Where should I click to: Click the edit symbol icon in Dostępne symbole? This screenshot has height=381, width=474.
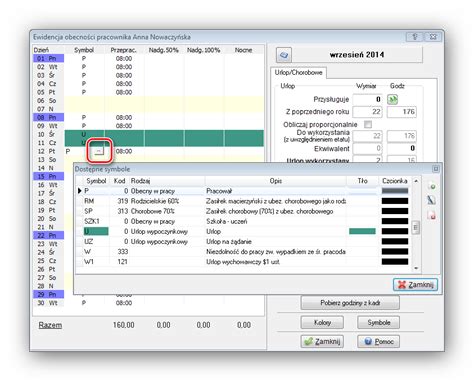[x=432, y=200]
